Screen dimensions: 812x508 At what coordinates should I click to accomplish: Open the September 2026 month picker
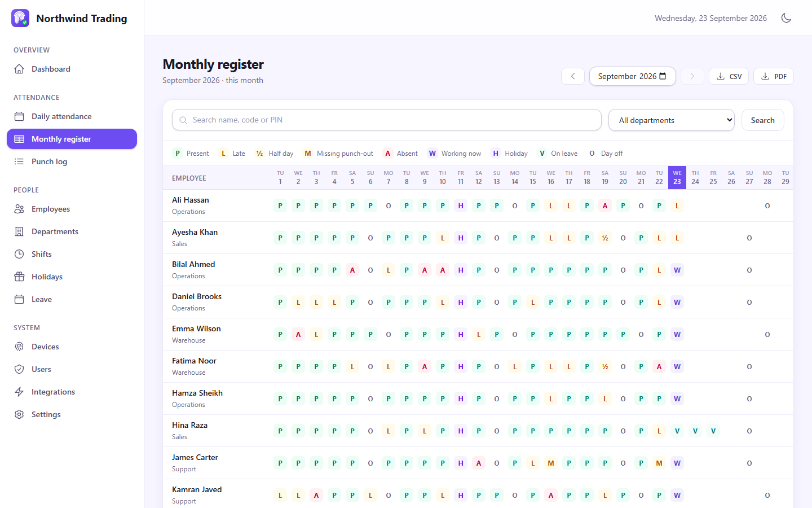click(633, 76)
